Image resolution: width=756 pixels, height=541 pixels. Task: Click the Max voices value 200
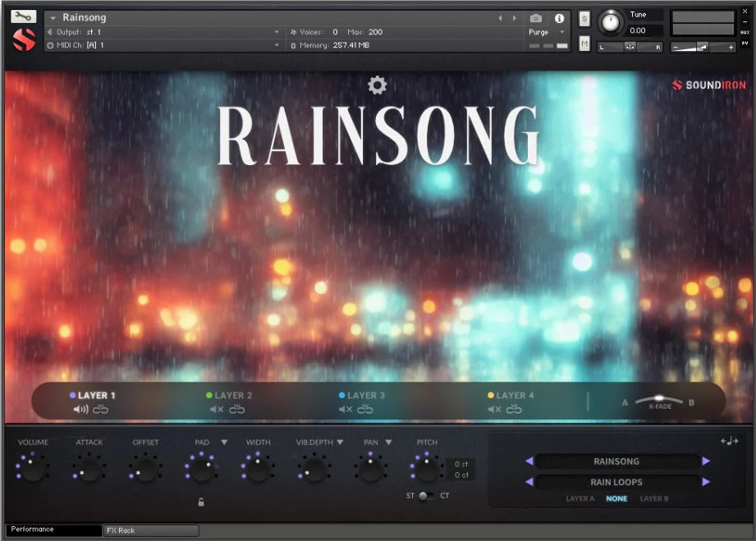click(375, 32)
